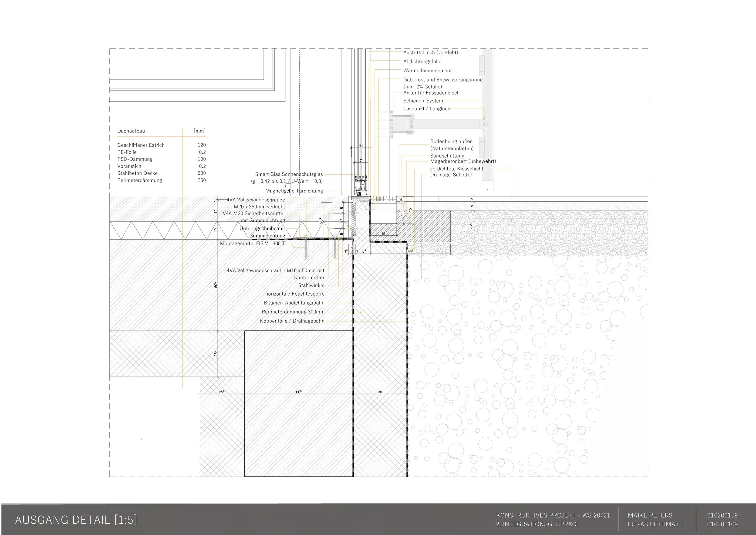The image size is (756, 535).
Task: Click the 'Perimeterdämmung 300mm' annotation
Action: 293,312
